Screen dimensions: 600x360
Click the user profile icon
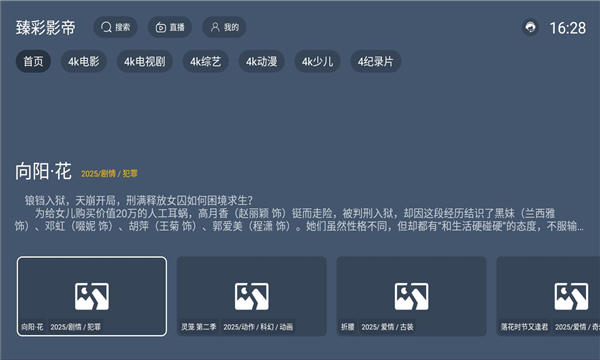click(x=215, y=27)
